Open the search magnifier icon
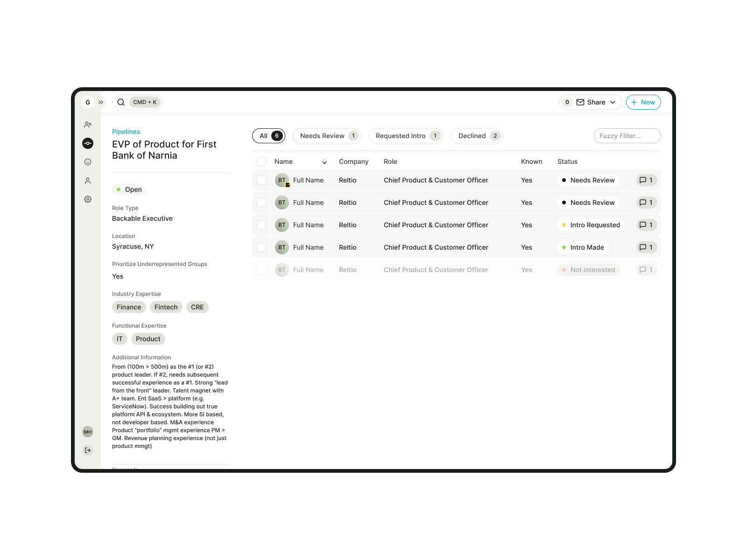This screenshot has height=560, width=747. [x=120, y=102]
